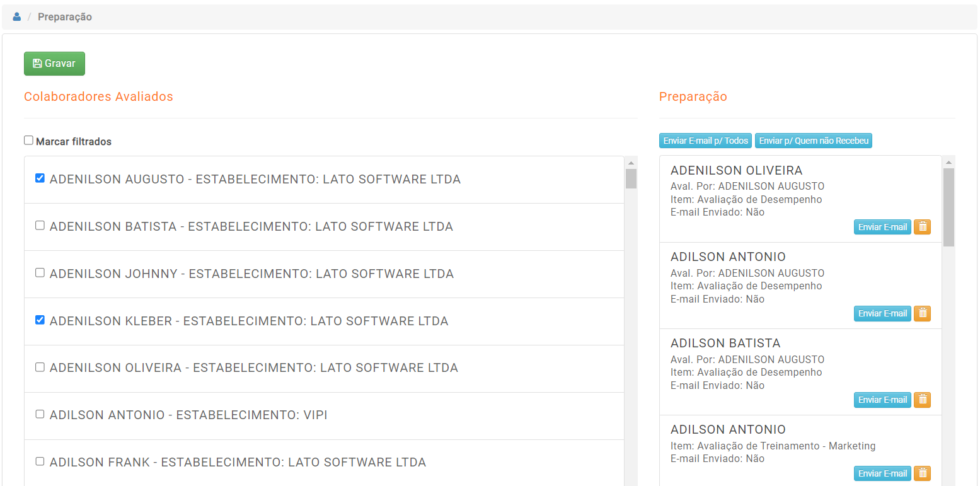Save with the Gravar button
The image size is (980, 486).
click(x=54, y=64)
